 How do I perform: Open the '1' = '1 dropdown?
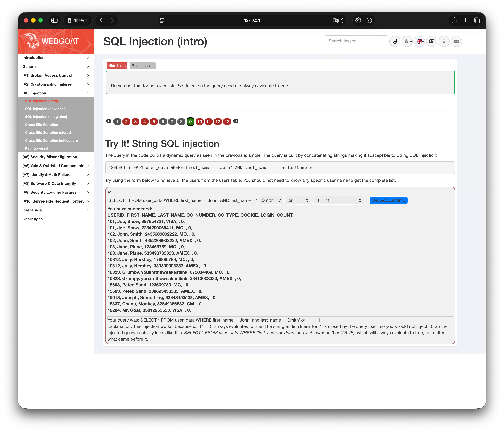pyautogui.click(x=338, y=200)
